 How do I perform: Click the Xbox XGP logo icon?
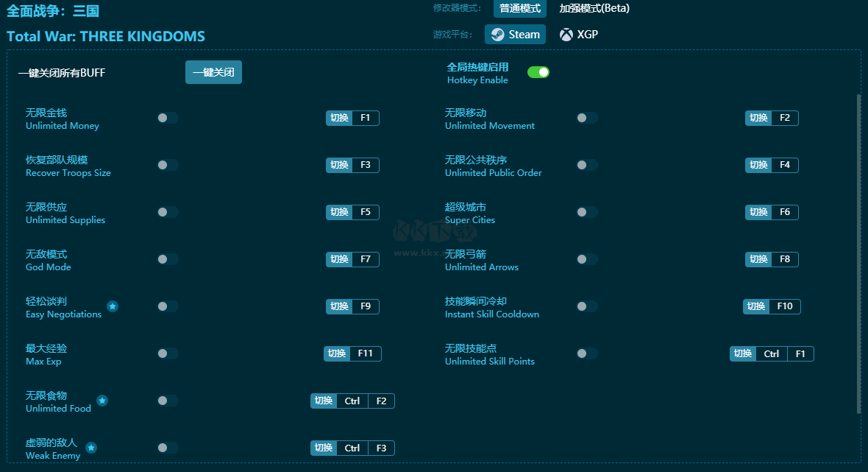[x=566, y=35]
